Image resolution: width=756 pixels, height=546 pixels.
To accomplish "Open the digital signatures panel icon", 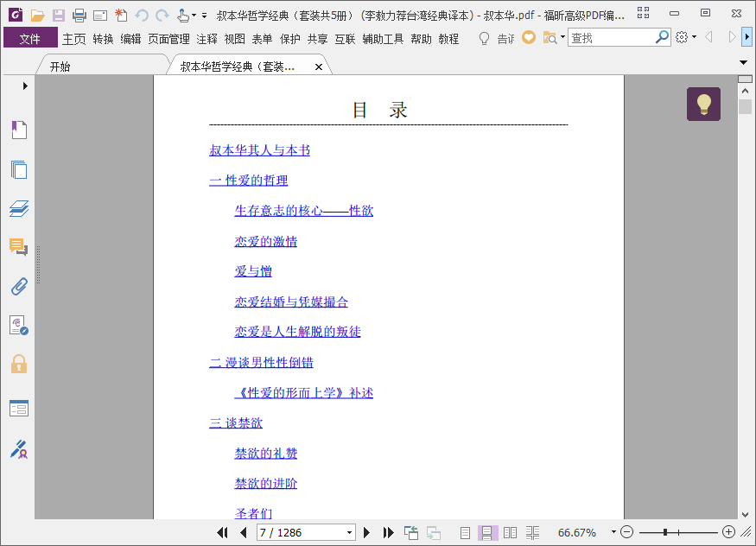I will [19, 326].
